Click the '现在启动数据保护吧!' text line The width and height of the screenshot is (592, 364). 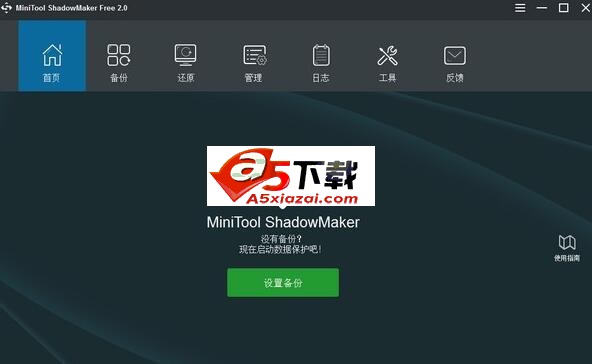pyautogui.click(x=280, y=249)
